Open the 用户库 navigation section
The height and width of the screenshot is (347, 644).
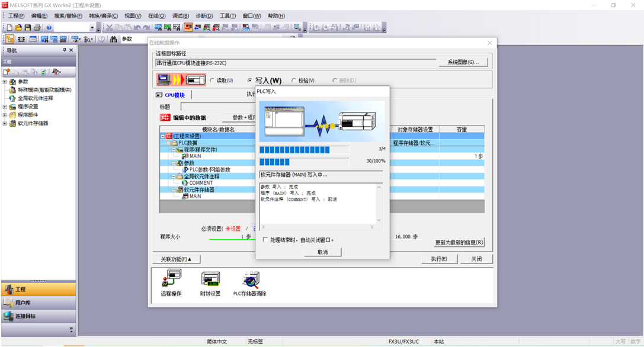39,303
